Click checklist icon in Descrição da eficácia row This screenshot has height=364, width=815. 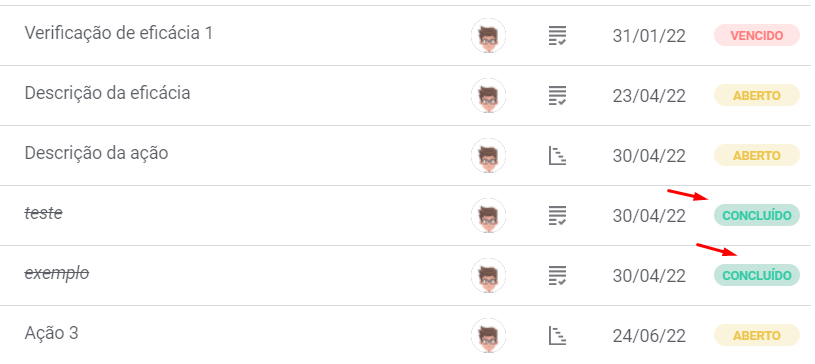point(557,96)
